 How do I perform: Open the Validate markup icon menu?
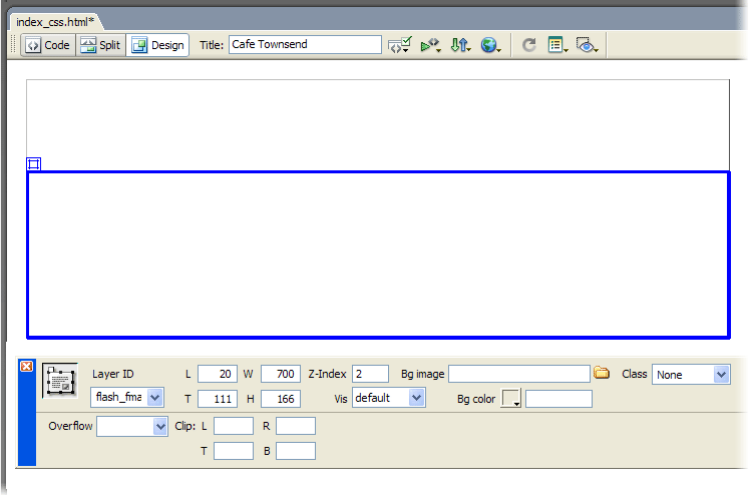click(400, 45)
